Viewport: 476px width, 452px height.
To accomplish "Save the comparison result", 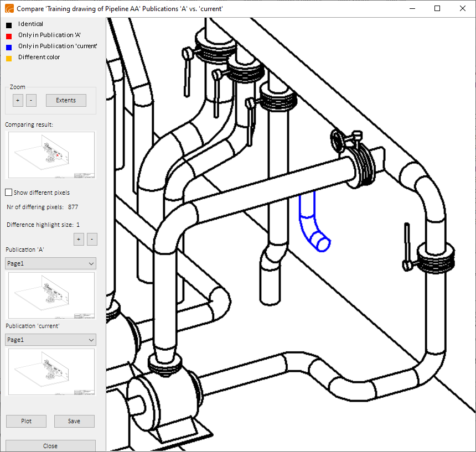I will (74, 421).
